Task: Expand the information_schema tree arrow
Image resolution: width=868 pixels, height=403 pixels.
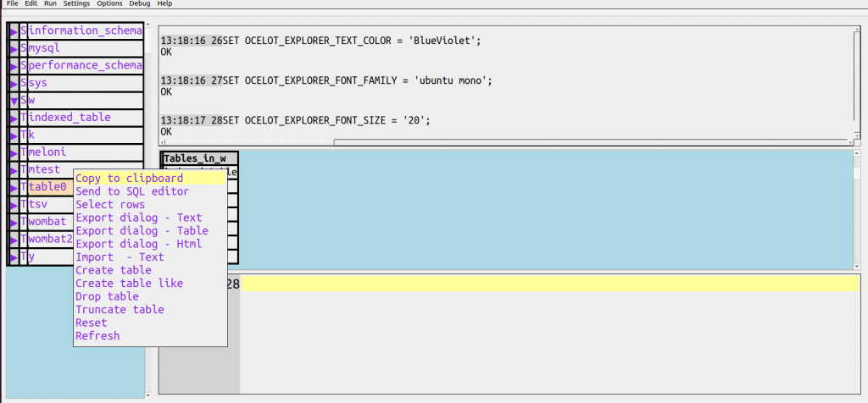Action: point(14,31)
